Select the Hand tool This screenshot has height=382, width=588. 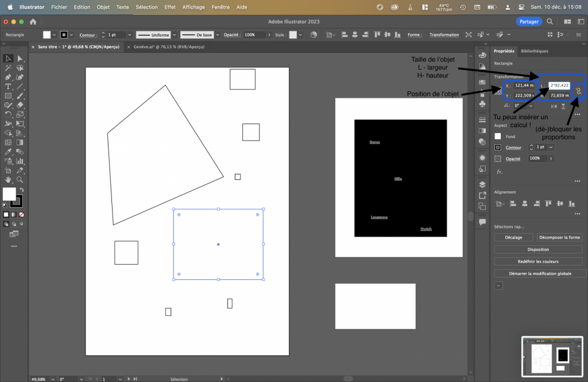[x=8, y=179]
